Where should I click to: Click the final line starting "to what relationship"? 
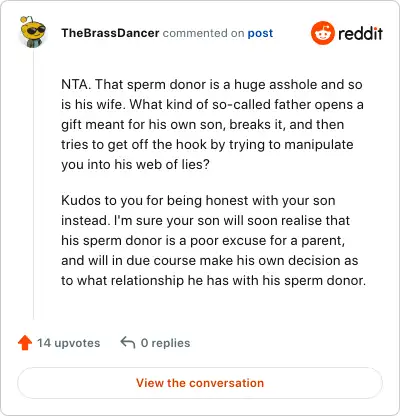(x=214, y=280)
